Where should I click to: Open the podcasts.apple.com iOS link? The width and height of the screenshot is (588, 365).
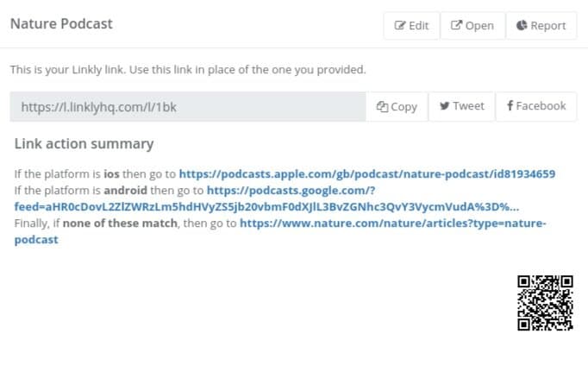click(x=366, y=173)
